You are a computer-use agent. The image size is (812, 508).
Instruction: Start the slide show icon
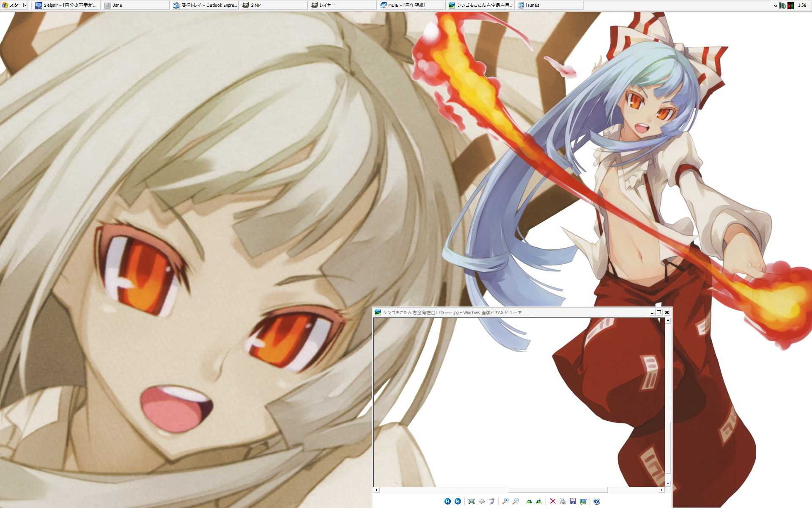click(492, 501)
